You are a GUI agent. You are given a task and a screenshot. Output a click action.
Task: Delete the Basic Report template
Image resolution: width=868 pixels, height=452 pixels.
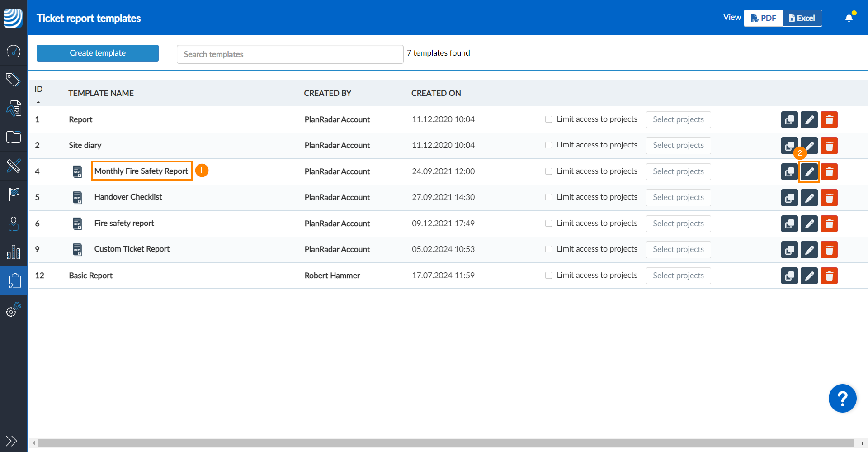click(829, 276)
